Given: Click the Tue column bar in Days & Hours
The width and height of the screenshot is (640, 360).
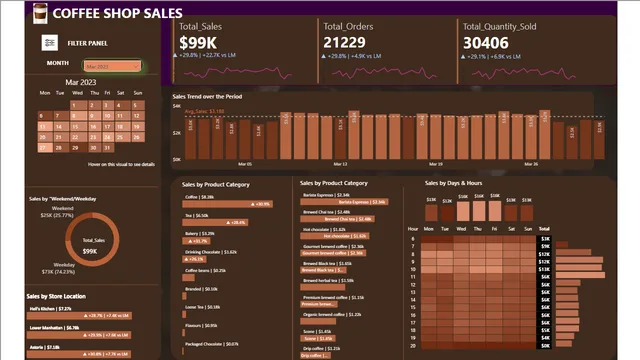Looking at the screenshot, I should 447,213.
